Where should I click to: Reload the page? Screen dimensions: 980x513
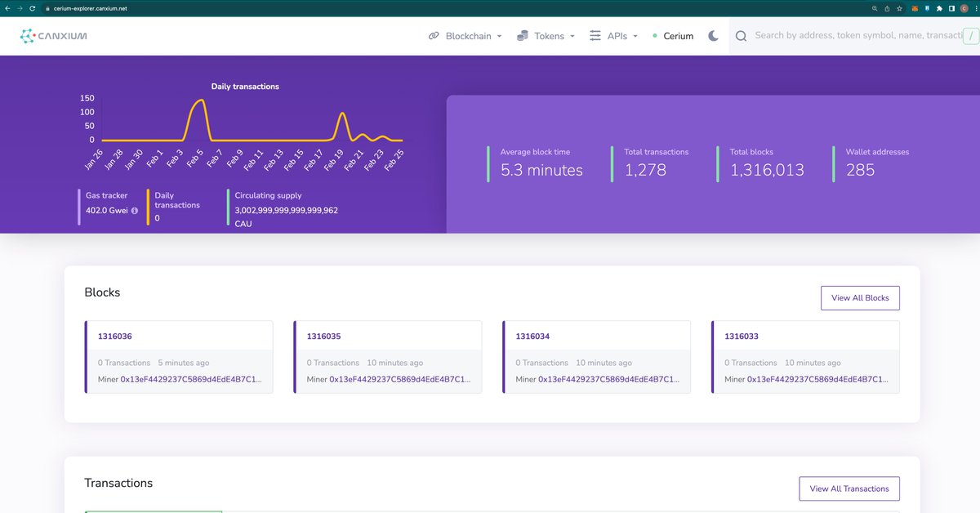tap(32, 7)
